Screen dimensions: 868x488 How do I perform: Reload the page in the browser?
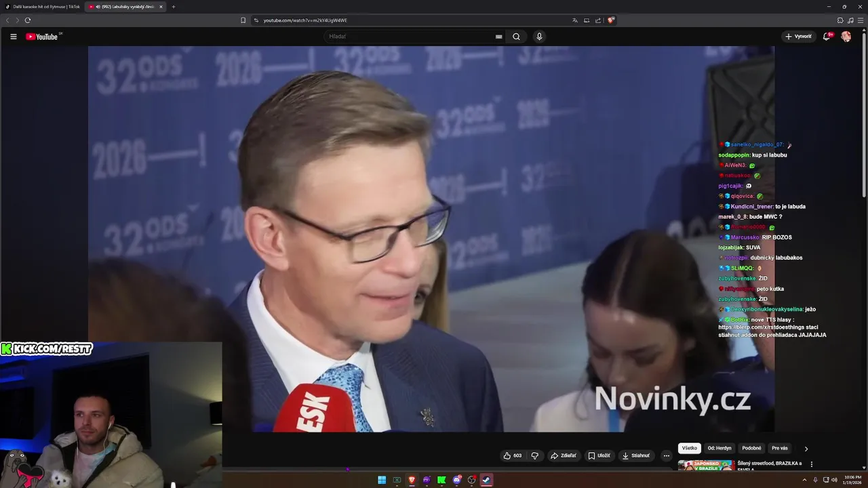27,20
